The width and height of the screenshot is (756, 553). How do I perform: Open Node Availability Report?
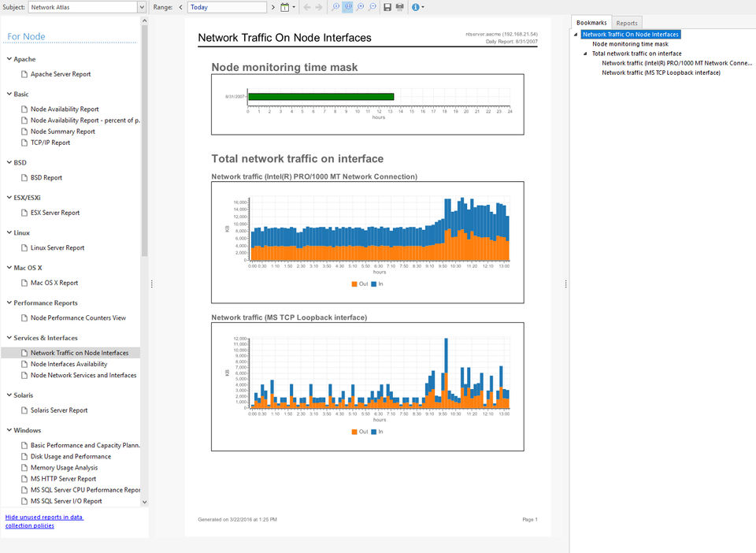coord(65,109)
